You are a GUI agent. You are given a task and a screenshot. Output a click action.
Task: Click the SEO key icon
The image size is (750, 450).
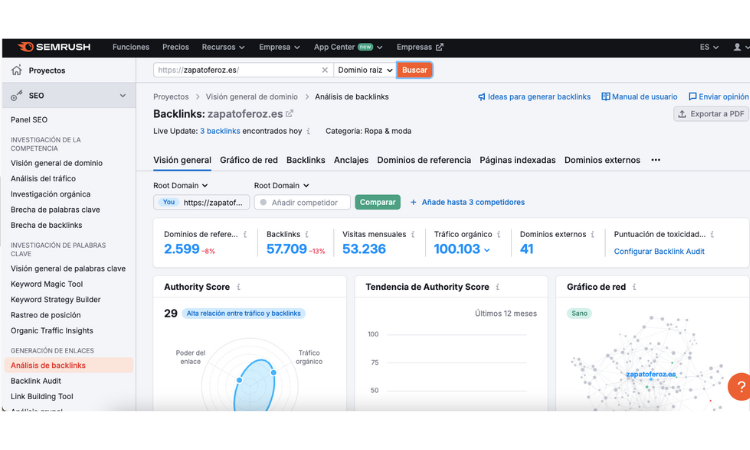click(17, 96)
